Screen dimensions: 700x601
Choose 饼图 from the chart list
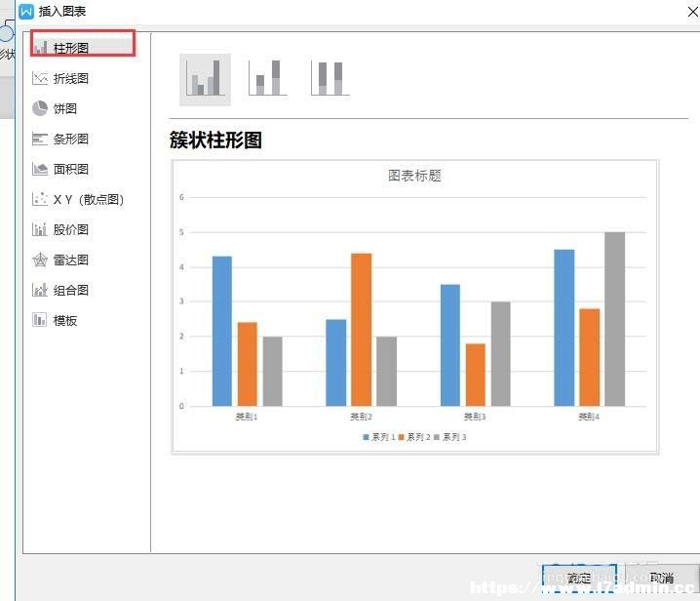[x=65, y=108]
